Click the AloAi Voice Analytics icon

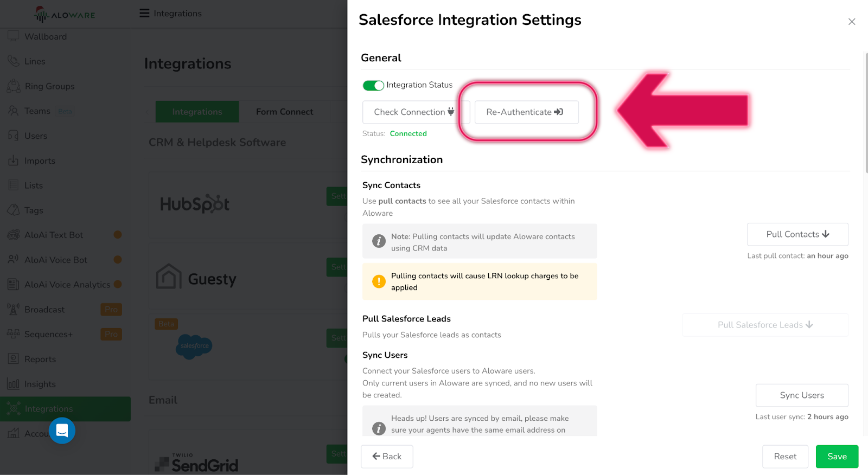pos(14,284)
